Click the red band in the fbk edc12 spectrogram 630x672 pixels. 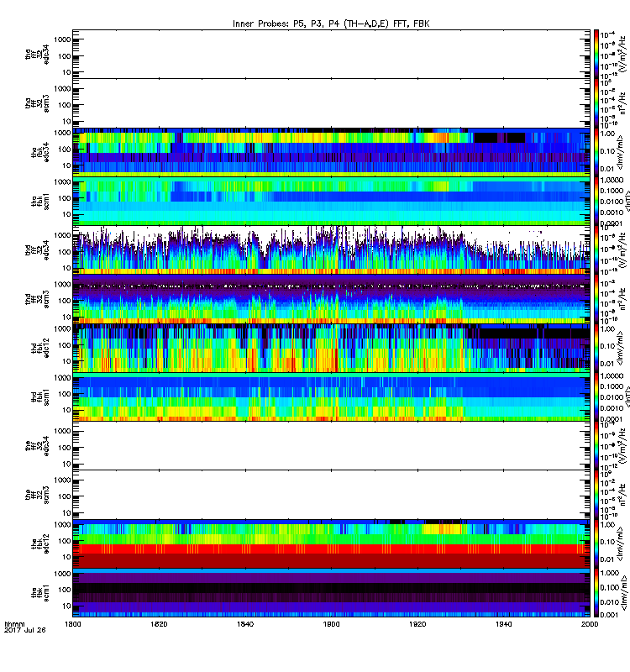click(x=331, y=549)
